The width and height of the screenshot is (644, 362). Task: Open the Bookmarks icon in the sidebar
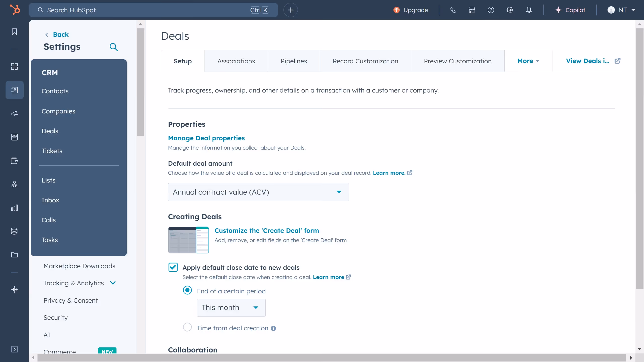[x=14, y=32]
